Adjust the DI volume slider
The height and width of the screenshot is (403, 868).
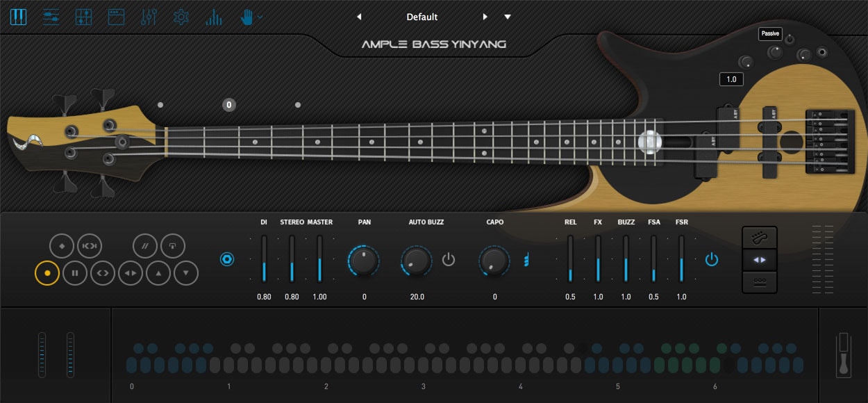(264, 258)
